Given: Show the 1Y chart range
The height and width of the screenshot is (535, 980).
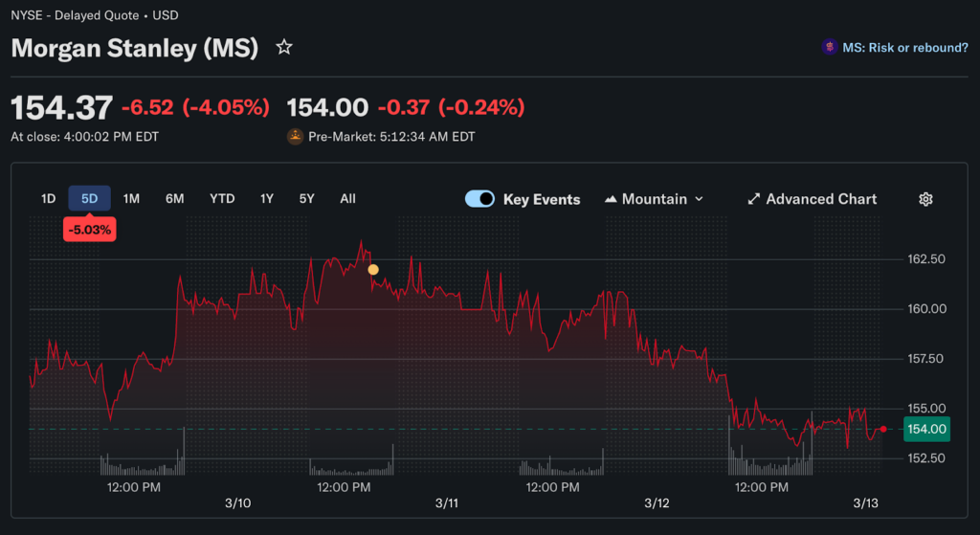Looking at the screenshot, I should [267, 199].
